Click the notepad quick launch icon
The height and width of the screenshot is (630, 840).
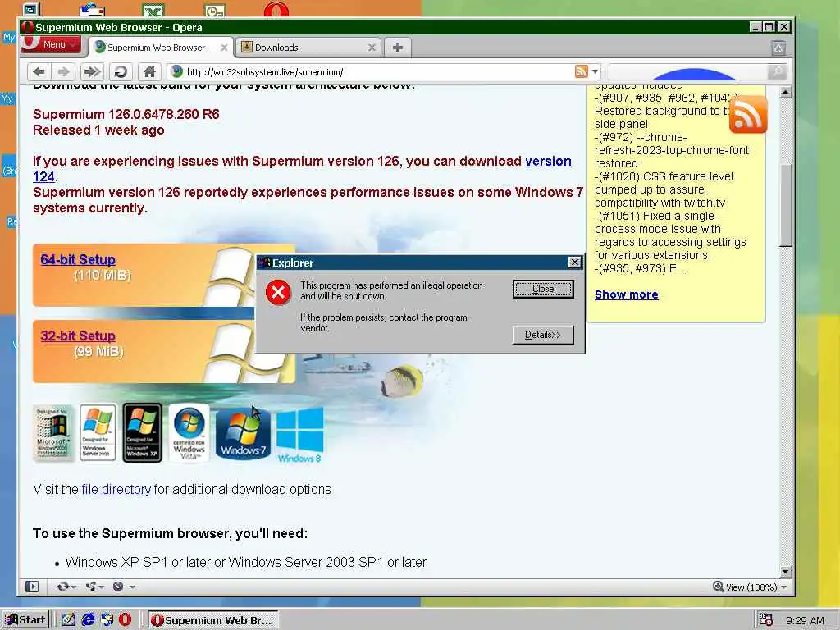tap(69, 620)
